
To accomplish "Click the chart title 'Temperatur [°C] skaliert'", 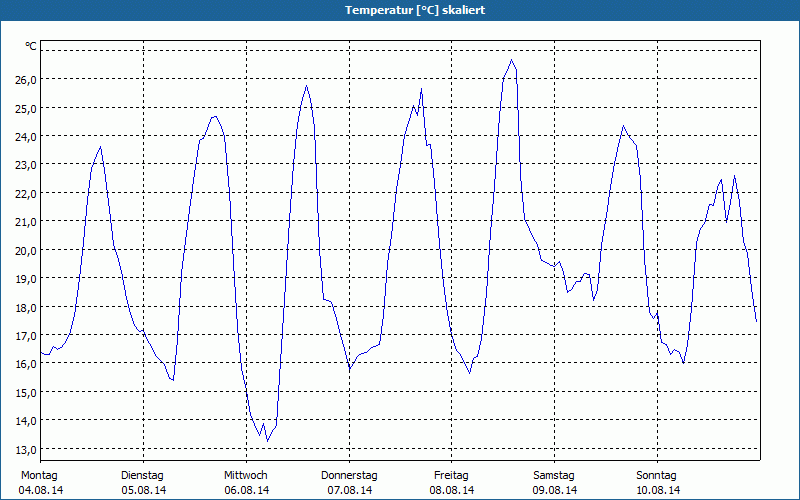I will pos(400,10).
